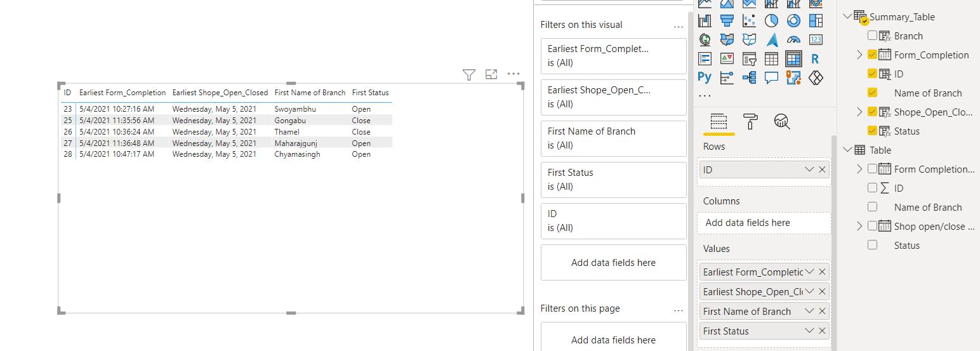Open the First Status filter card

tap(613, 180)
